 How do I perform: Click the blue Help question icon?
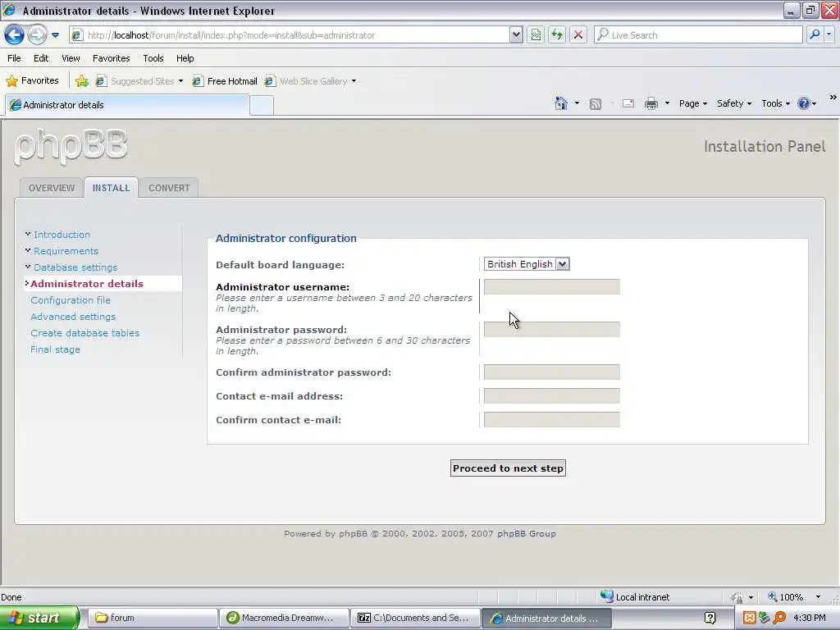(804, 103)
